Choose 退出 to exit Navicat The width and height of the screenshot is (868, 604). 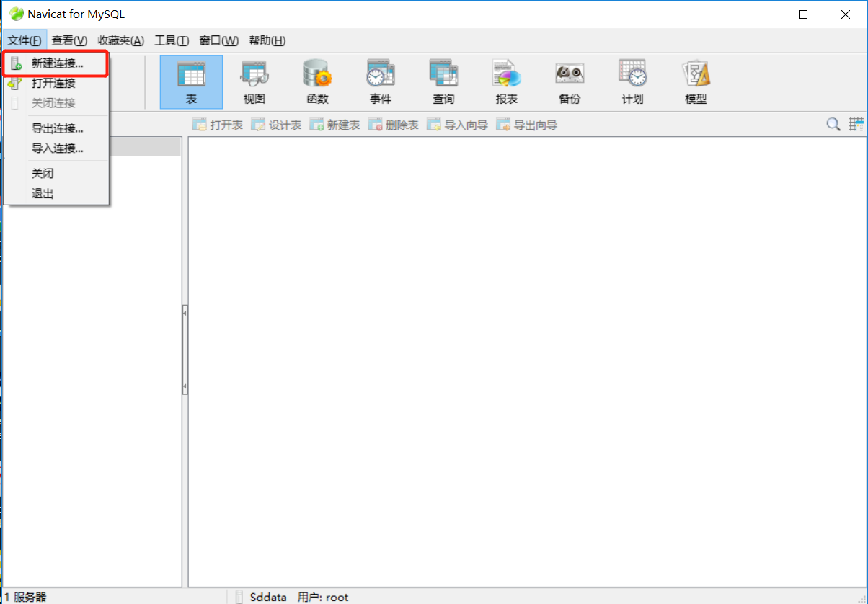point(56,193)
